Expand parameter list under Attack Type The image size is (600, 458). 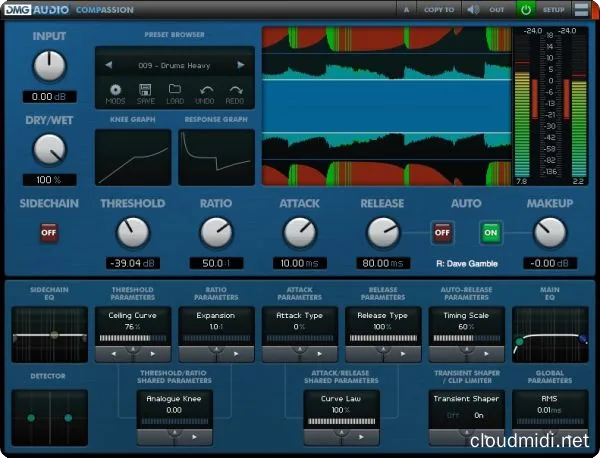300,350
